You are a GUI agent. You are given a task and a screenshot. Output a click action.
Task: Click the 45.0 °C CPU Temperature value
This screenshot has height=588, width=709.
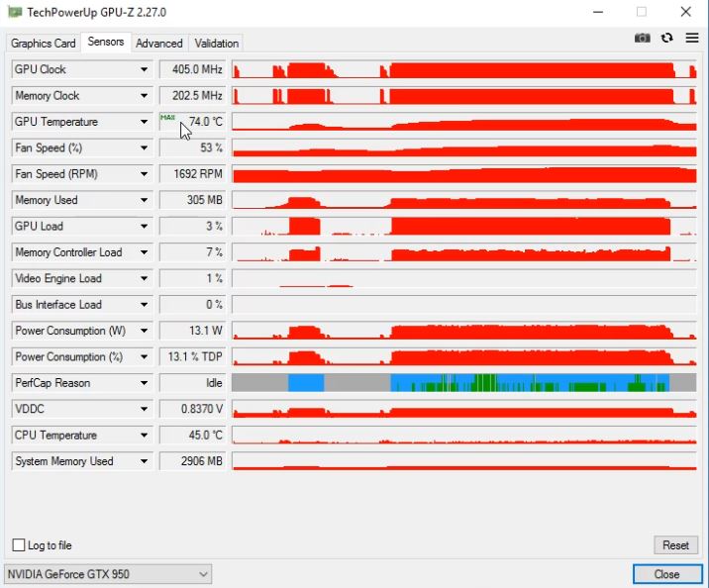[192, 436]
